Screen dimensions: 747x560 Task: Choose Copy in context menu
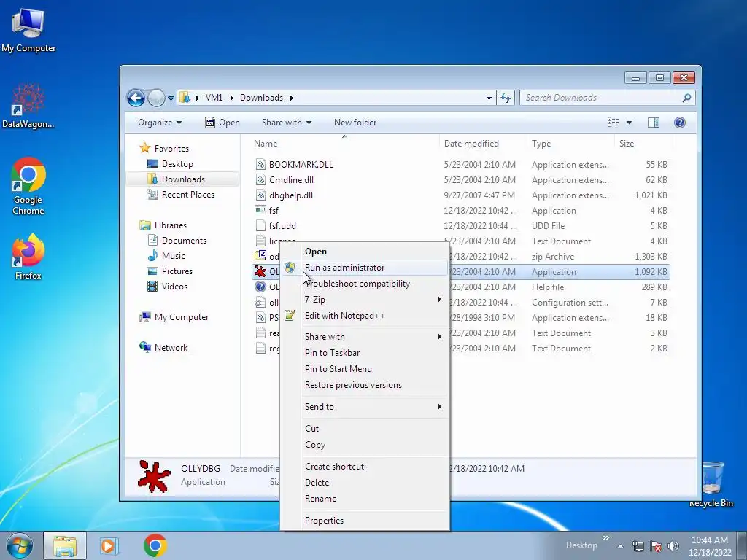point(315,445)
